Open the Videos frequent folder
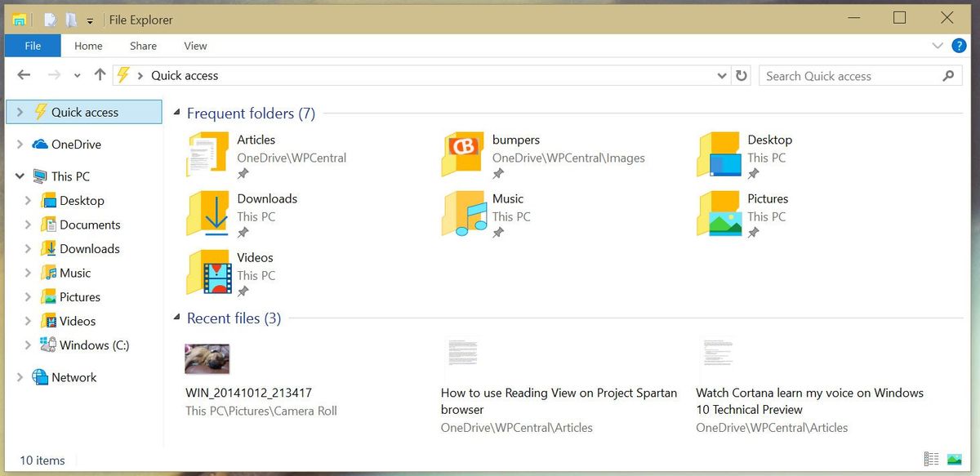 (x=256, y=257)
